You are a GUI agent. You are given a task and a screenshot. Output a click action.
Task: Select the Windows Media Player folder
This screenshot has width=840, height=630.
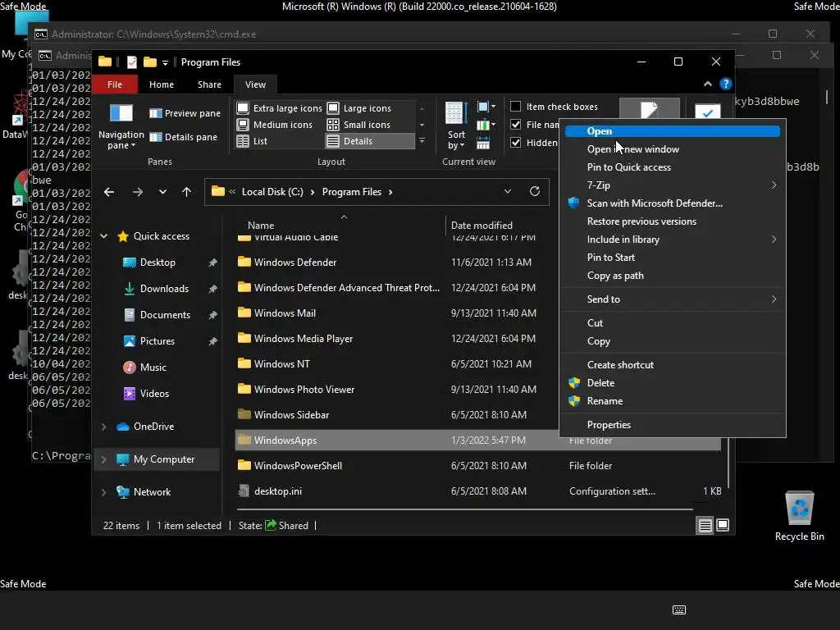(x=304, y=339)
